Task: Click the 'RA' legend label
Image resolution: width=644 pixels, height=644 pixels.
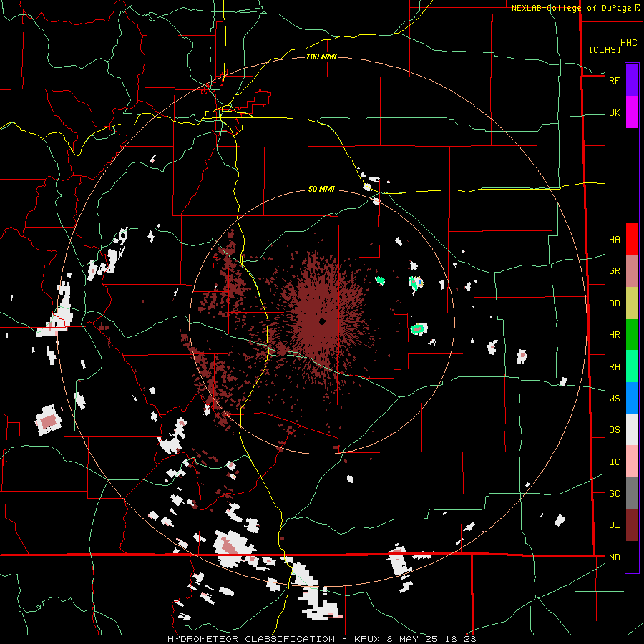Action: click(614, 367)
